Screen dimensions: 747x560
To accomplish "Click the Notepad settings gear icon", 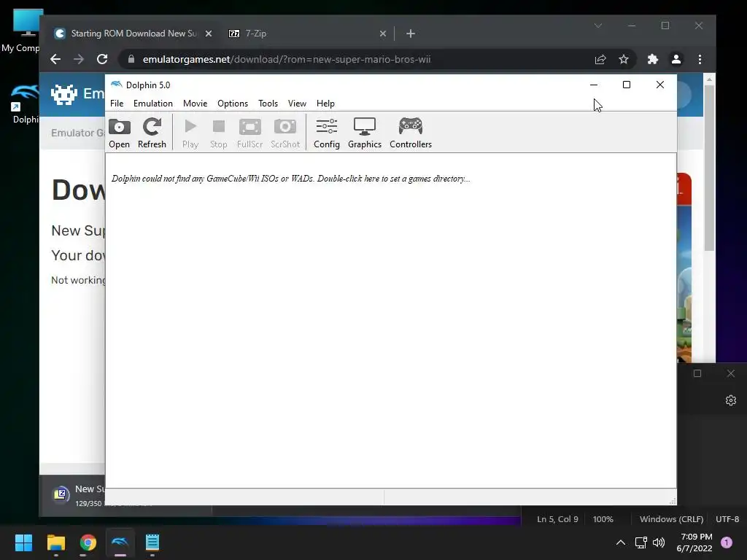I will pyautogui.click(x=731, y=400).
